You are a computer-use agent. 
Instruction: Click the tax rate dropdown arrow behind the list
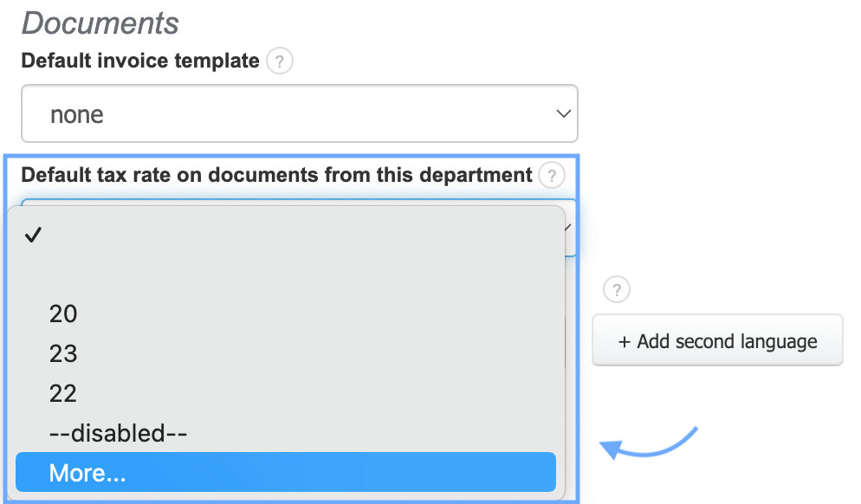(570, 229)
